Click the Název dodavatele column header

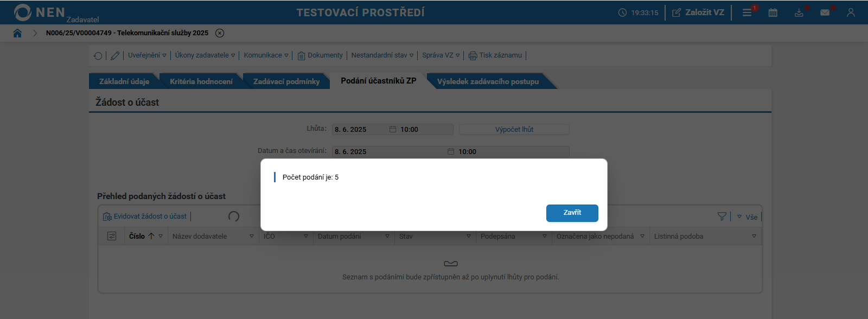click(x=200, y=236)
